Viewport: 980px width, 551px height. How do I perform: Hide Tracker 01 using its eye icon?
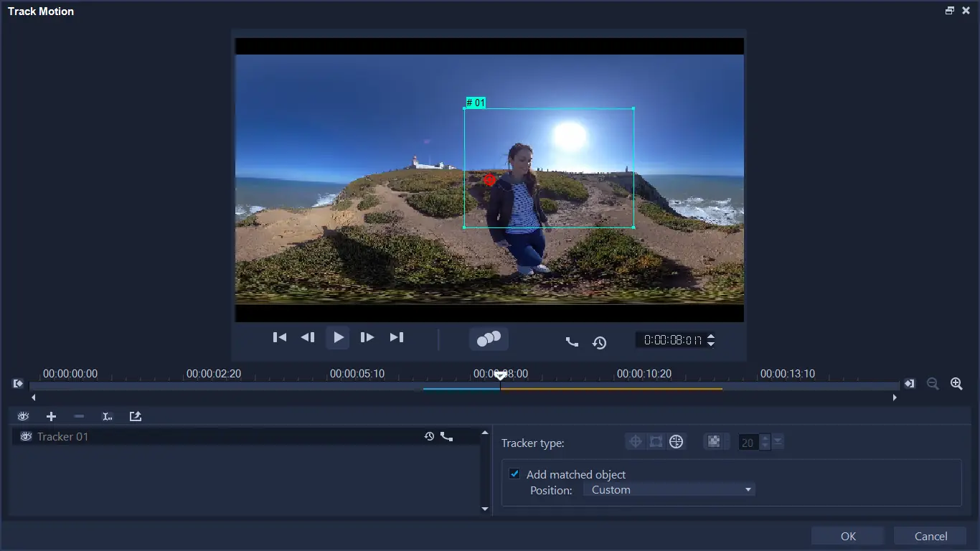(x=26, y=436)
